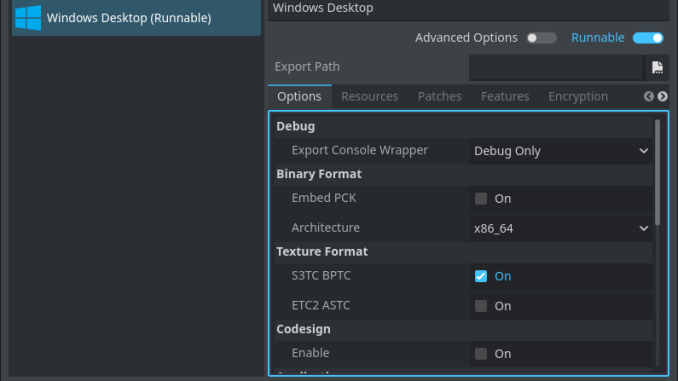
Task: Click the Export Console Wrapper label
Action: [359, 150]
